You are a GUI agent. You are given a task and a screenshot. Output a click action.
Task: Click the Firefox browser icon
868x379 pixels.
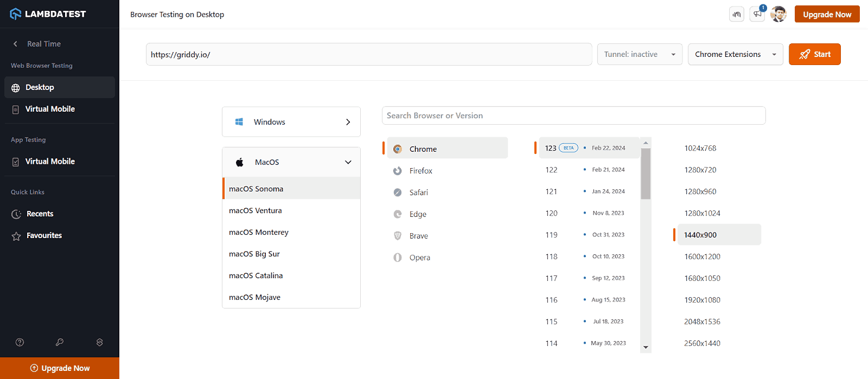(x=398, y=171)
